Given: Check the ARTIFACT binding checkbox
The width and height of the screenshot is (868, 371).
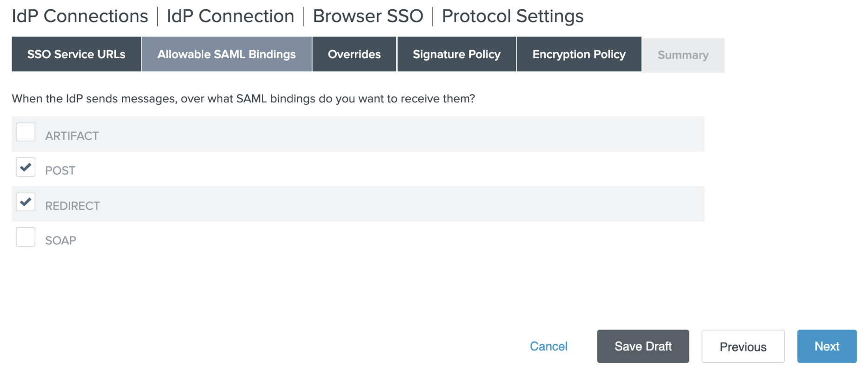Looking at the screenshot, I should (x=26, y=132).
